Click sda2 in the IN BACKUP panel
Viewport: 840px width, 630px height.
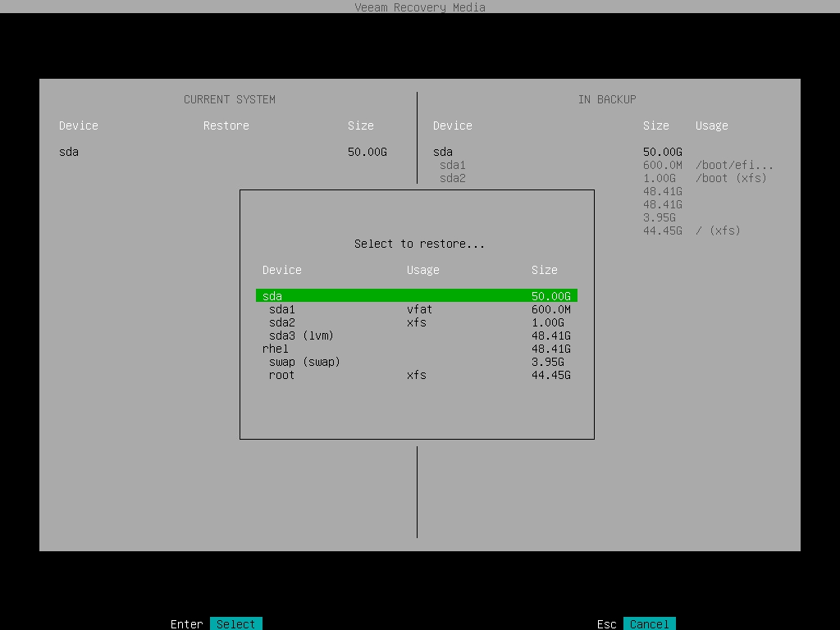[453, 178]
